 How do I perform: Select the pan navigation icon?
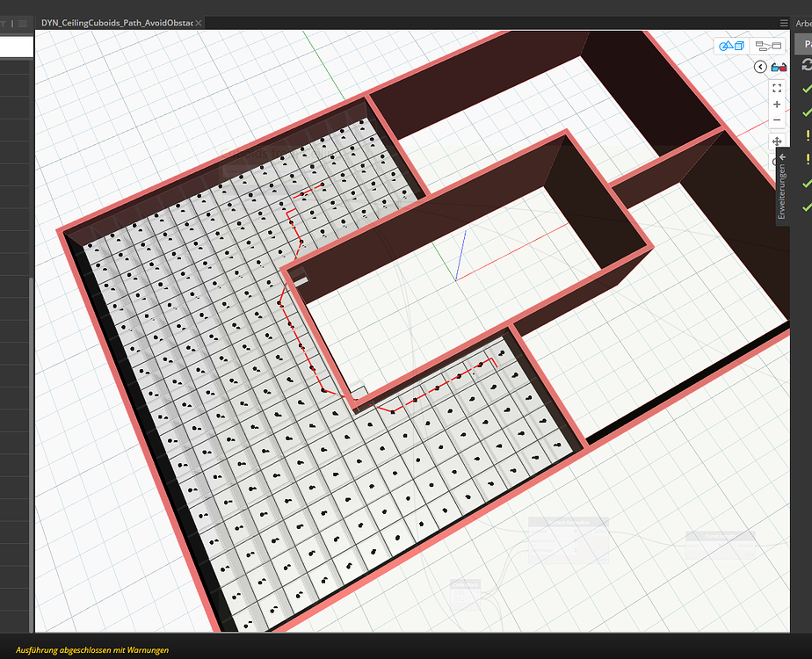[777, 142]
